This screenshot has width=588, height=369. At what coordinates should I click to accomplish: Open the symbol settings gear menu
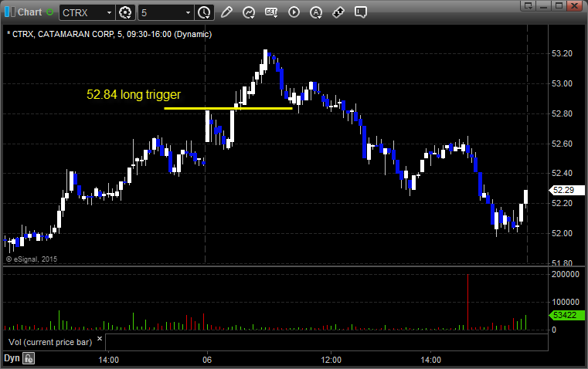click(x=125, y=12)
